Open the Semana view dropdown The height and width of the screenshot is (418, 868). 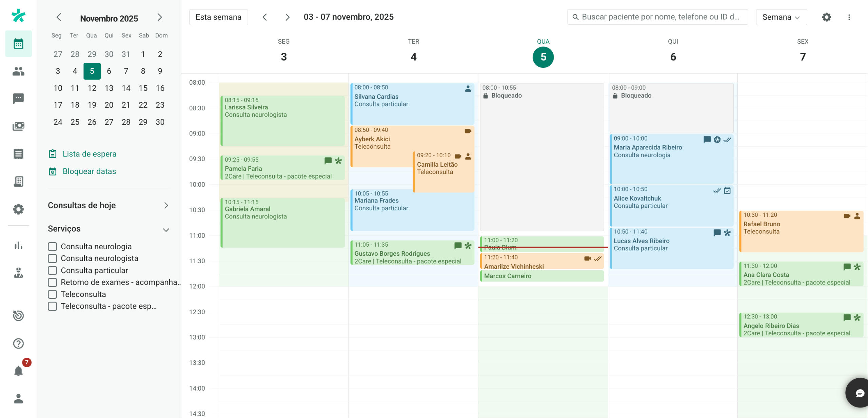click(781, 17)
